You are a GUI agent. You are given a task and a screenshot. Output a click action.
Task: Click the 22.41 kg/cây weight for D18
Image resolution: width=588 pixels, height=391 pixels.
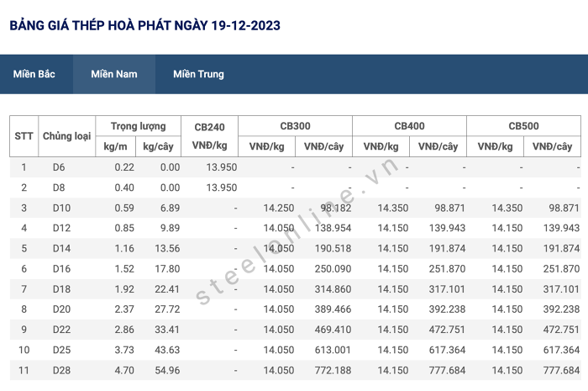coord(167,289)
